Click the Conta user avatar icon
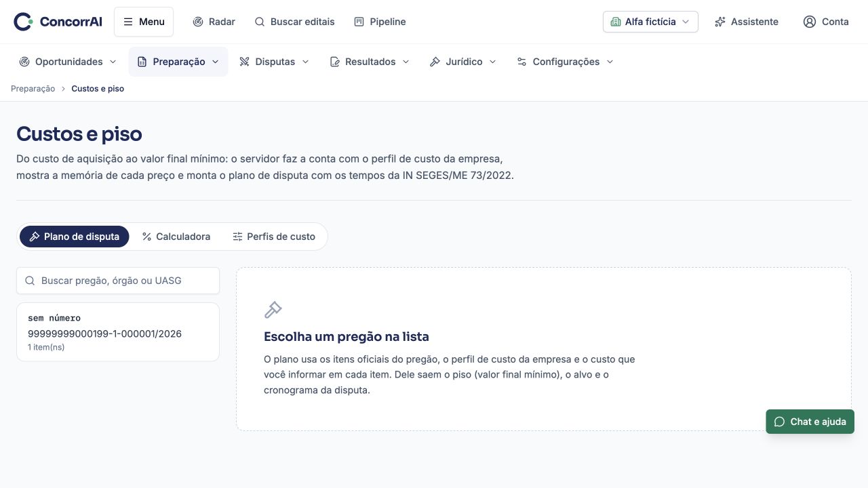This screenshot has width=868, height=488. (x=810, y=22)
